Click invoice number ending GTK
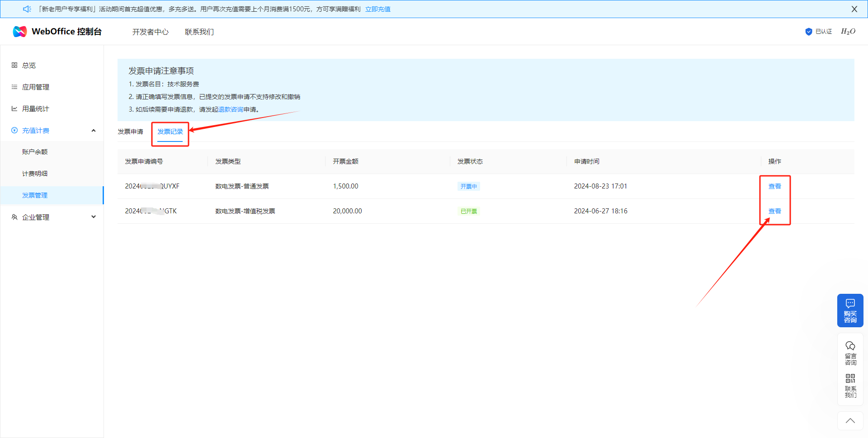 point(151,211)
